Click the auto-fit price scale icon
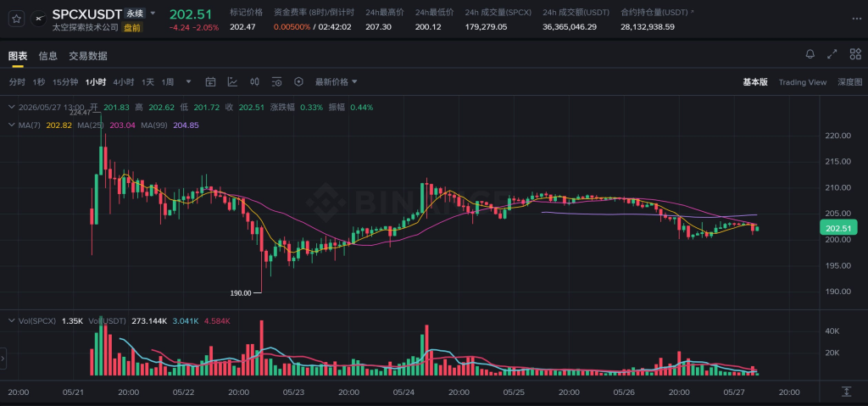Viewport: 868px width, 406px height. click(846, 392)
